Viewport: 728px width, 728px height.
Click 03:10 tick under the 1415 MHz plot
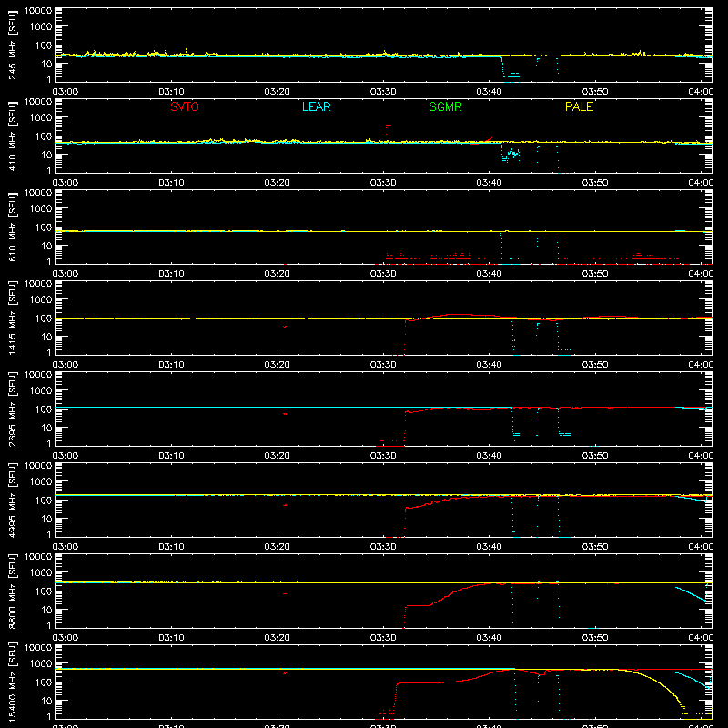pyautogui.click(x=171, y=365)
